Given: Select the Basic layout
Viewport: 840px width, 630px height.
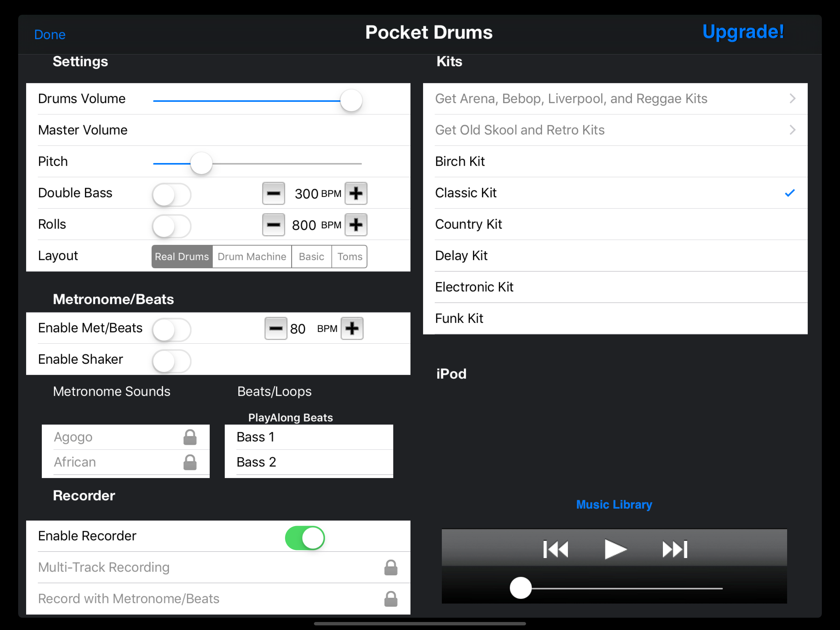Looking at the screenshot, I should click(312, 257).
